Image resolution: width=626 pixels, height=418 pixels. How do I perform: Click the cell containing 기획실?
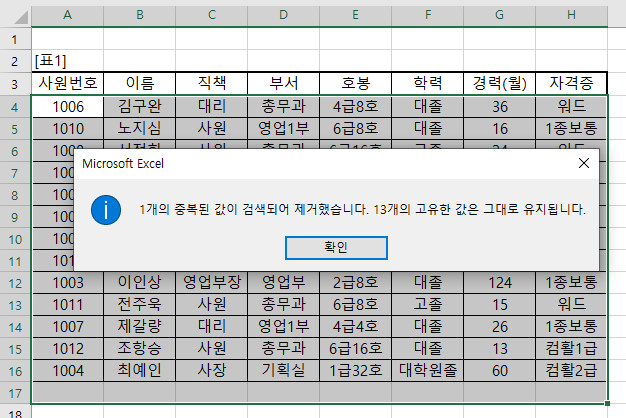click(x=284, y=370)
